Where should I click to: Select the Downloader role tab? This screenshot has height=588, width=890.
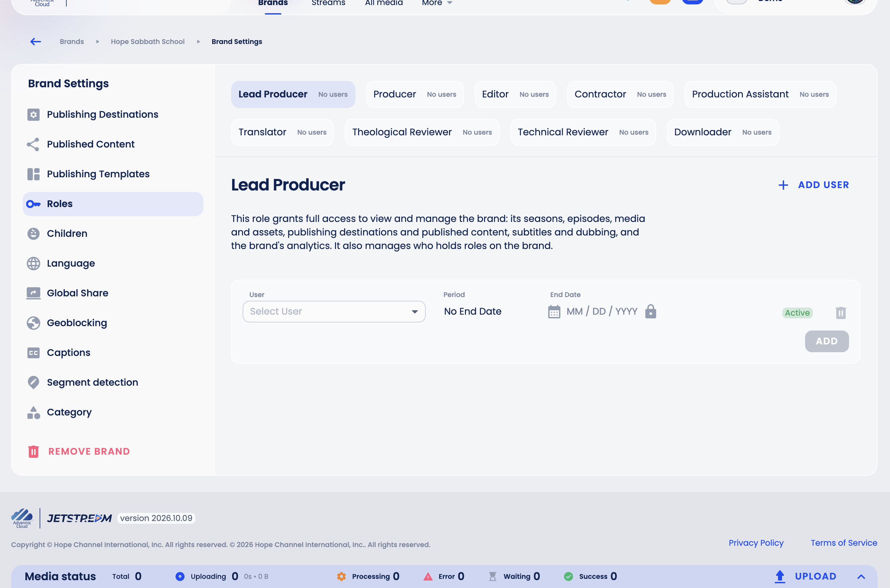723,132
